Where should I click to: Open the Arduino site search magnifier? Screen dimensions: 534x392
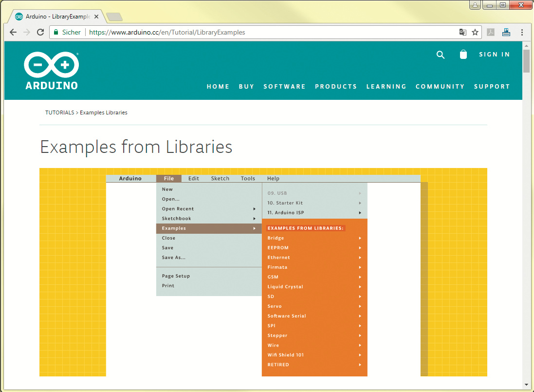pyautogui.click(x=441, y=55)
